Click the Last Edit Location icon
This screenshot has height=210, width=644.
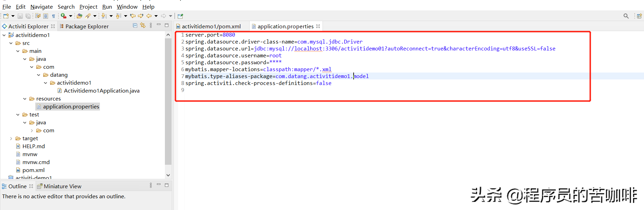(x=133, y=16)
